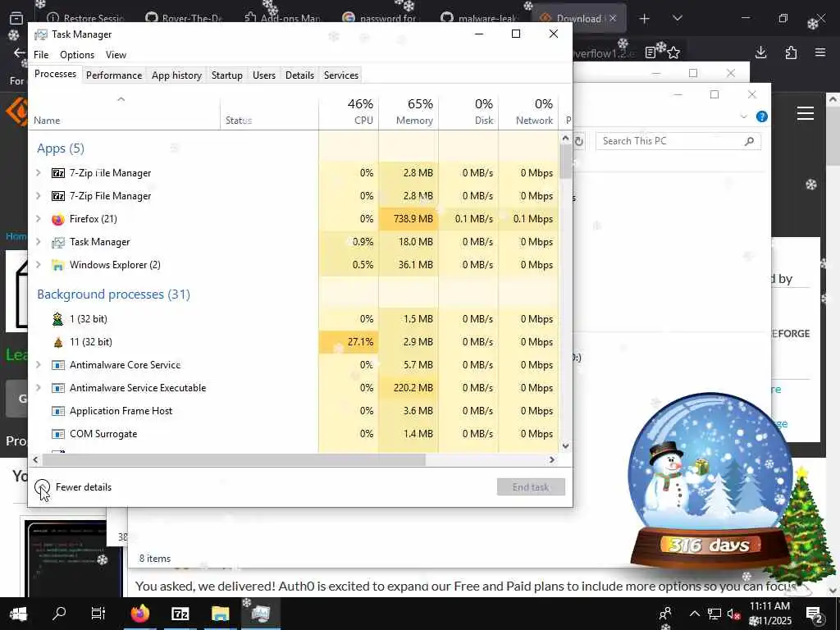The width and height of the screenshot is (840, 630).
Task: Bookmark page with star icon
Action: pyautogui.click(x=674, y=52)
